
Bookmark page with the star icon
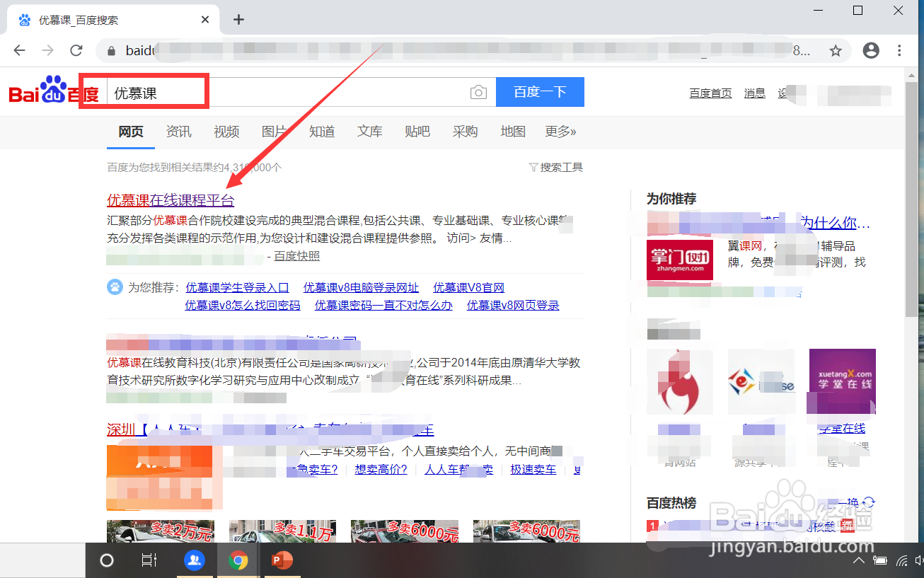[x=836, y=50]
